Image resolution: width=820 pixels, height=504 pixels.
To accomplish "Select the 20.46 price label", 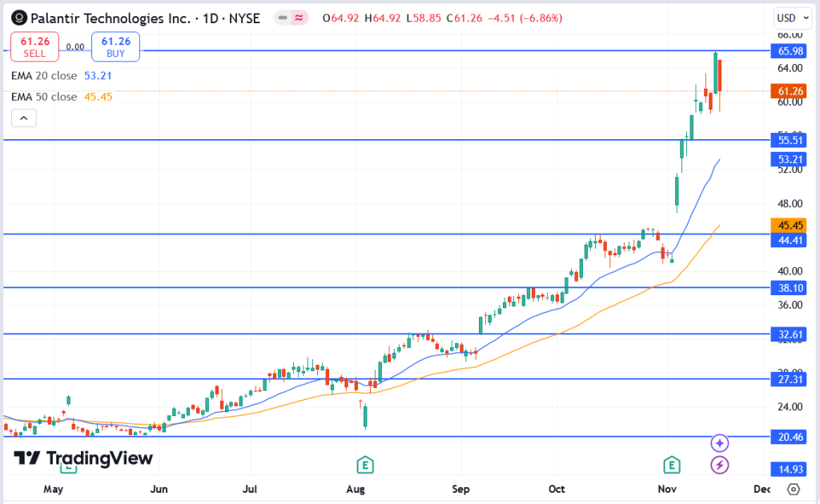I will tap(789, 437).
